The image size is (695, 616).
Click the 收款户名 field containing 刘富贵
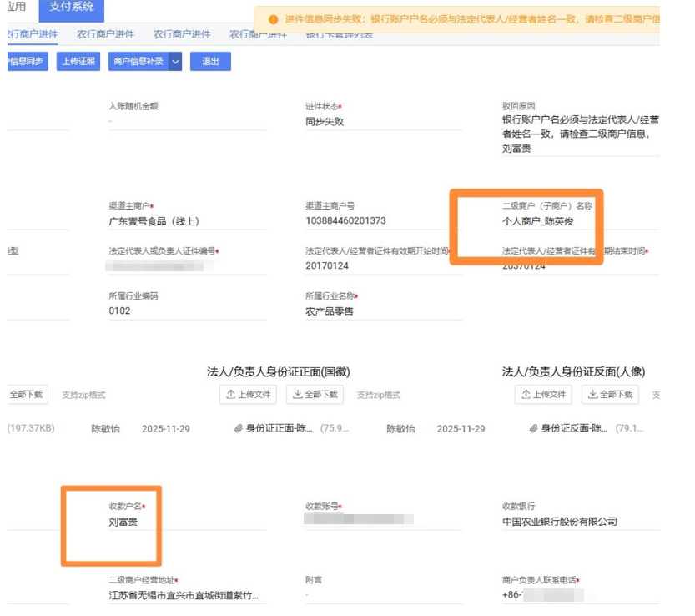point(123,522)
